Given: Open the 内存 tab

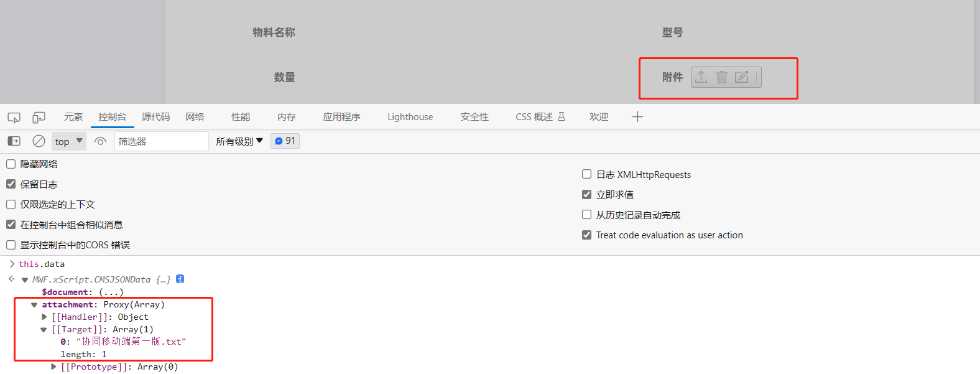Looking at the screenshot, I should [287, 117].
